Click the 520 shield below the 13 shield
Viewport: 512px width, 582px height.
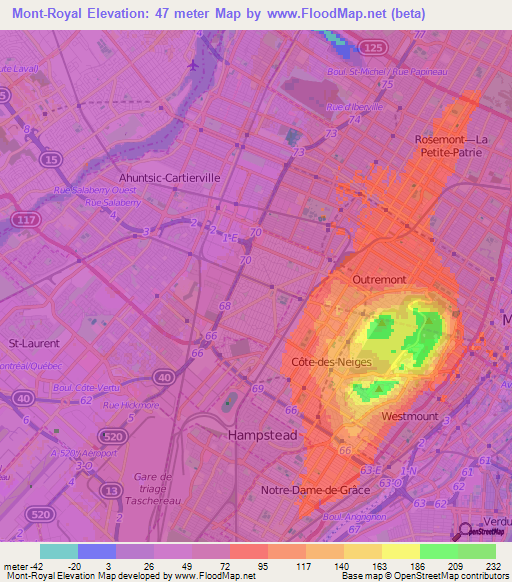(x=40, y=514)
